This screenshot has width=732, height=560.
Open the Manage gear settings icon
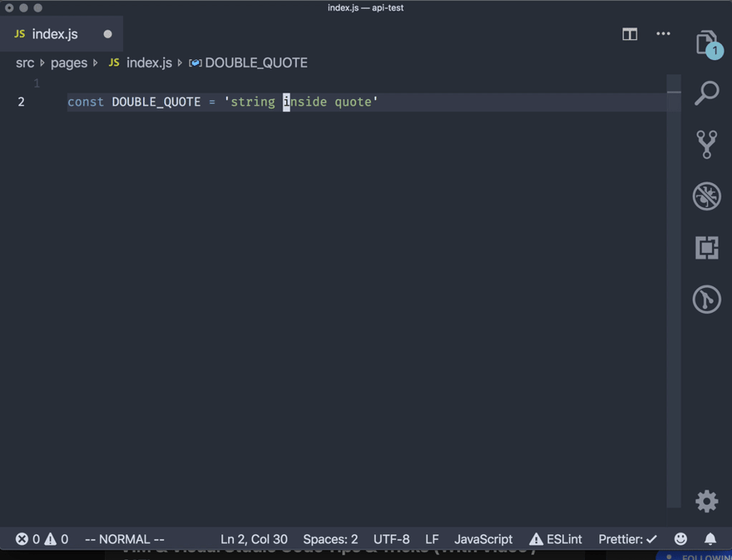click(707, 501)
